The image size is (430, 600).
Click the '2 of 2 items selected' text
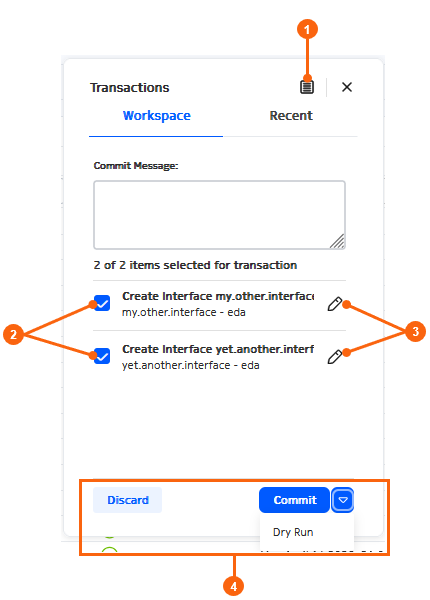[195, 265]
